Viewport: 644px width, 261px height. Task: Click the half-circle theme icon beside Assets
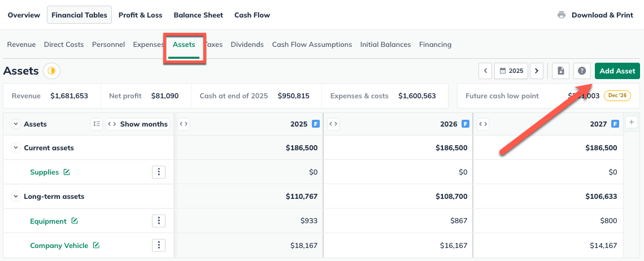52,71
